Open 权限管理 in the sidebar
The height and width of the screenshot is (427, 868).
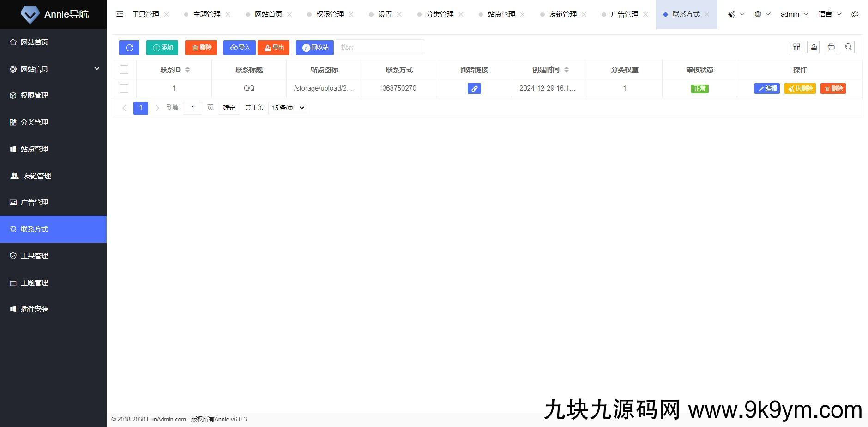[x=53, y=95]
